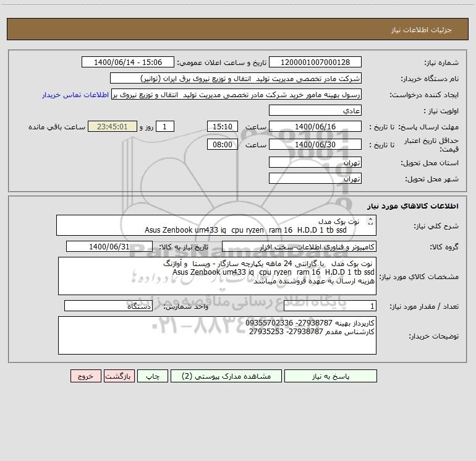
Task: Click the label حداقل تاریخ اعتبار قیمت
Action: pos(431,145)
